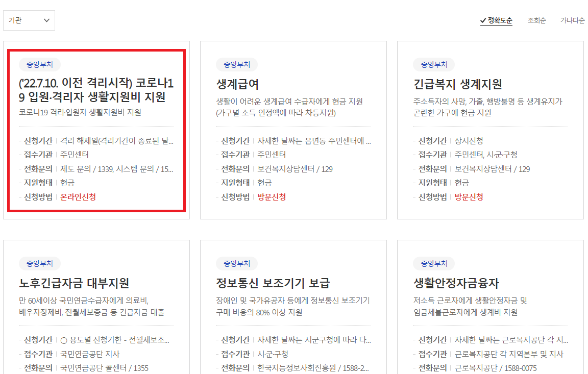
Task: Open the 긴급복지 생계지원 card title
Action: tap(457, 84)
